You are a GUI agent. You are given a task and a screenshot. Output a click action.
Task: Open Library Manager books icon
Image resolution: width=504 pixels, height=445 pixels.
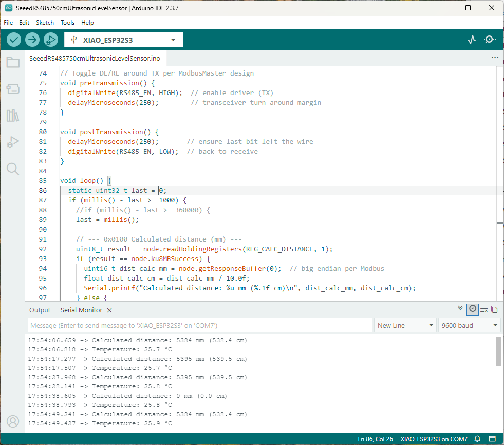click(13, 116)
